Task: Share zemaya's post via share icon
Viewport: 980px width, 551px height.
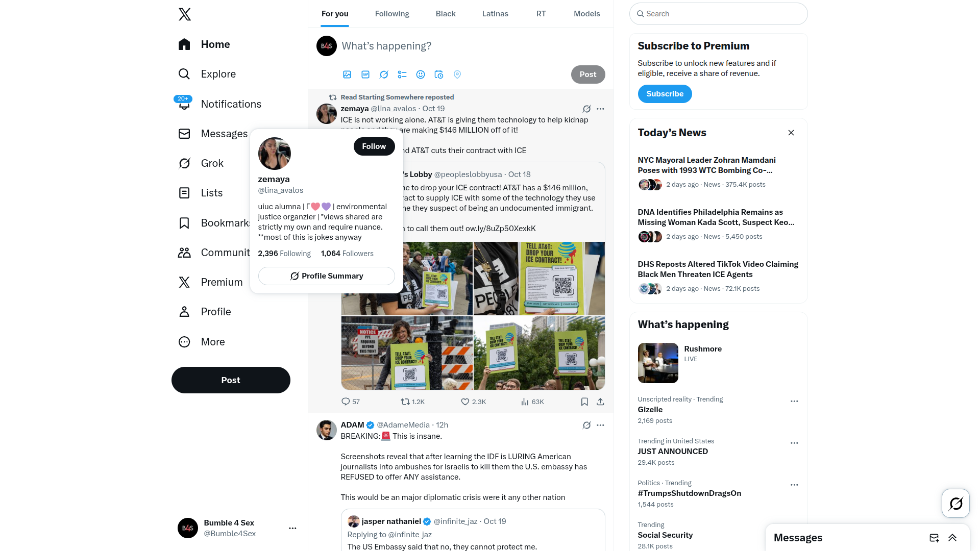Action: tap(600, 402)
